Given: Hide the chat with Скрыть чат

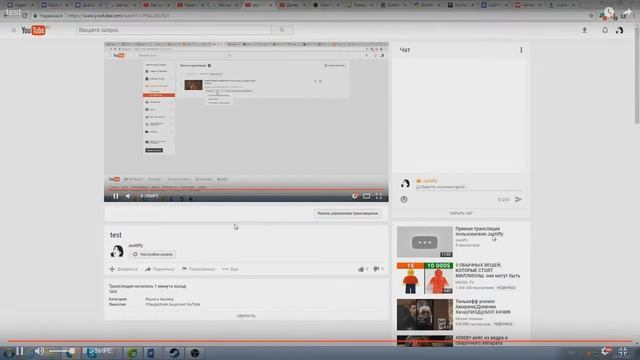Looking at the screenshot, I should pos(461,213).
